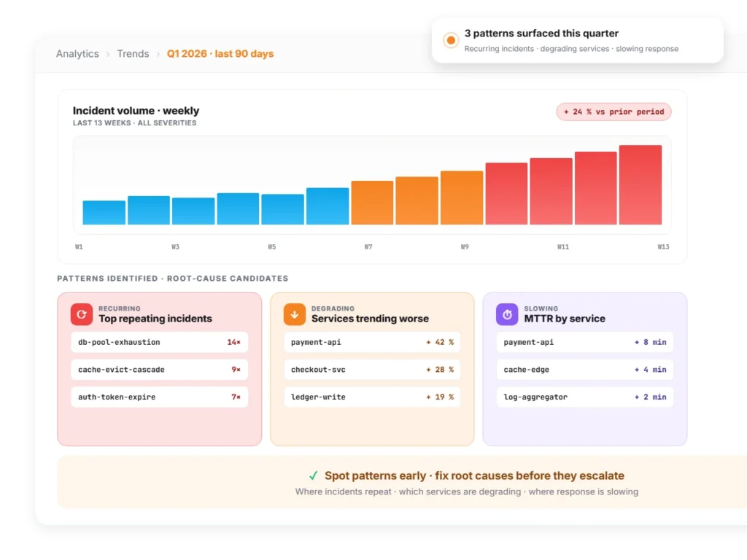The width and height of the screenshot is (747, 560).
Task: Open the 3 patterns surfaced notification
Action: (578, 41)
